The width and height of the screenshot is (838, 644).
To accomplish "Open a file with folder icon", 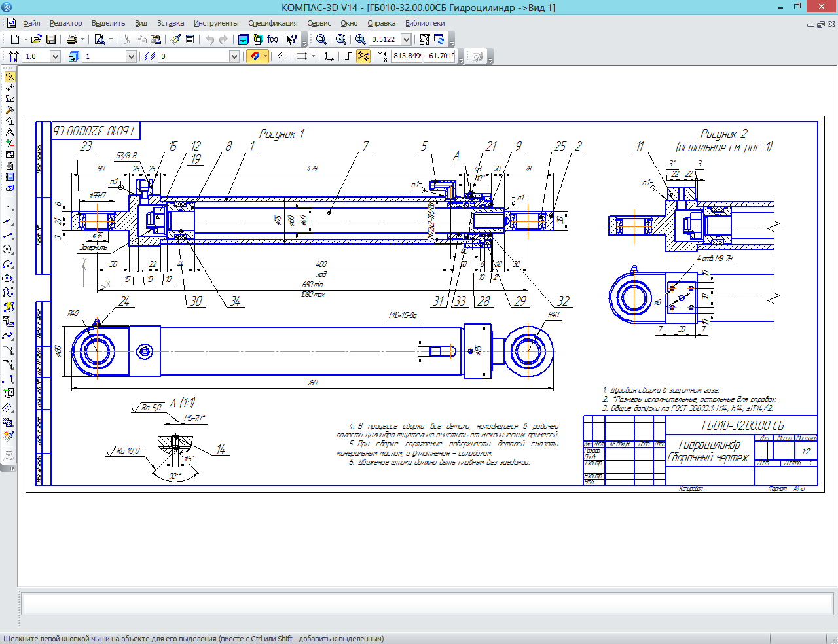I will [x=37, y=39].
